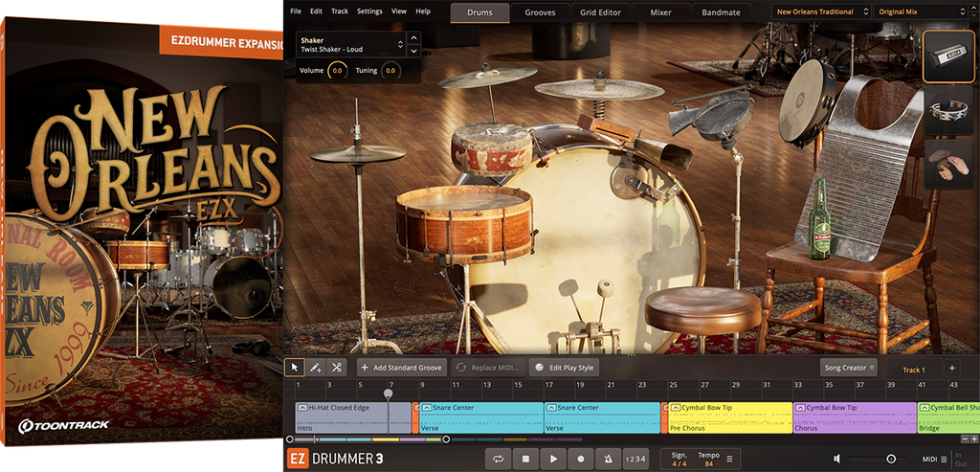Select the pencil draw tool
Image resolution: width=980 pixels, height=472 pixels.
coord(316,368)
